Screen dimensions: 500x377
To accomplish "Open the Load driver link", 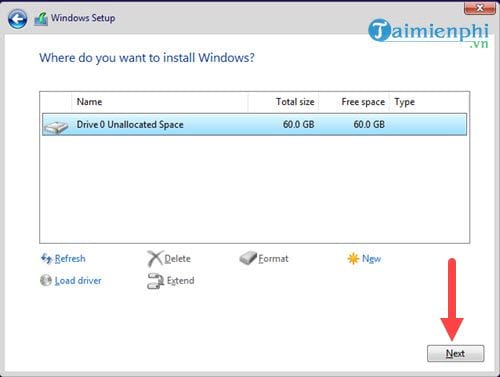I will click(x=78, y=280).
